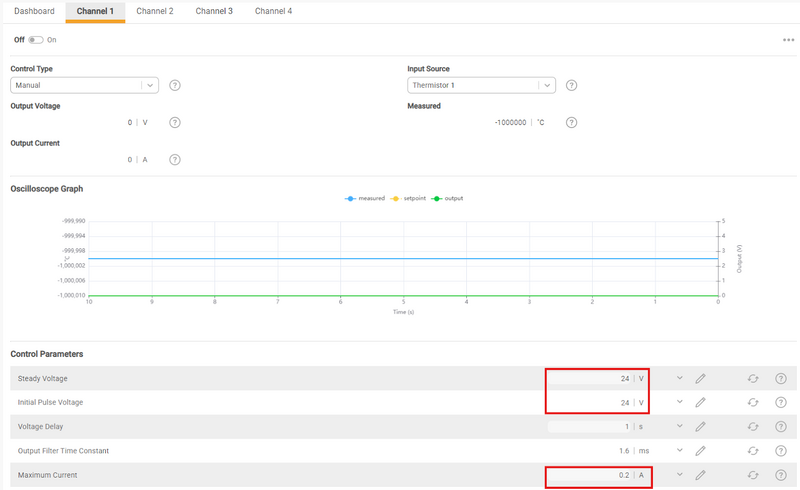This screenshot has height=490, width=800.
Task: Open help for Initial Pulse Voltage row
Action: pyautogui.click(x=781, y=402)
